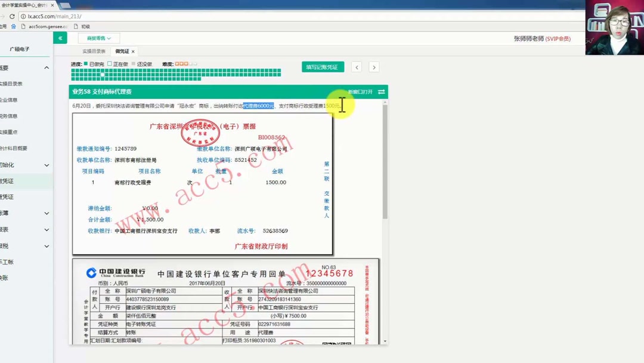Open exercise via 新窗口打开 link
Viewport: 644px width, 363px height.
[361, 91]
